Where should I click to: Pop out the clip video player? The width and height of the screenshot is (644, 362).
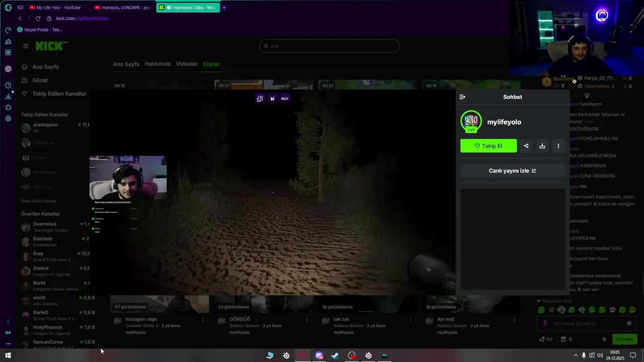[x=260, y=99]
